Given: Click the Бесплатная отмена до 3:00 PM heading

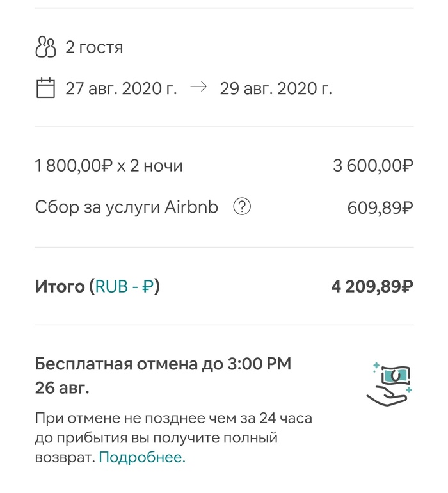Looking at the screenshot, I should click(x=163, y=364).
